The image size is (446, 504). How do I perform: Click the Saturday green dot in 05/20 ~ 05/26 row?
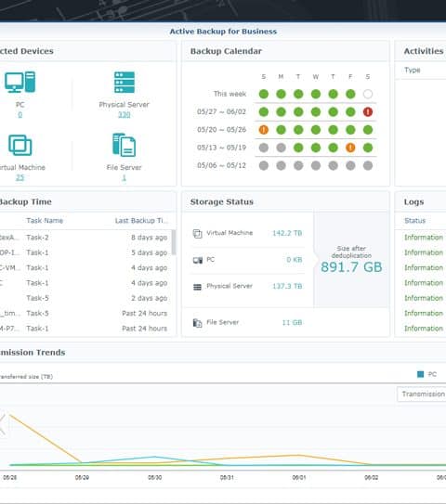pyautogui.click(x=368, y=130)
